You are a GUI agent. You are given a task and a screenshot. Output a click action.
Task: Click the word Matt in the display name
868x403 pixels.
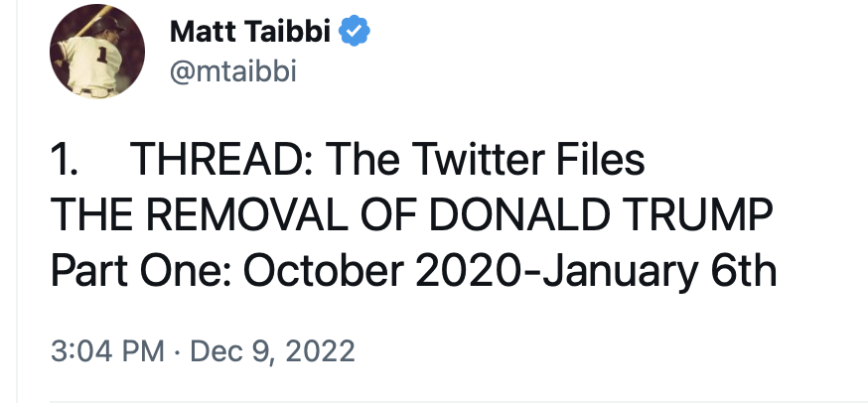tap(199, 32)
